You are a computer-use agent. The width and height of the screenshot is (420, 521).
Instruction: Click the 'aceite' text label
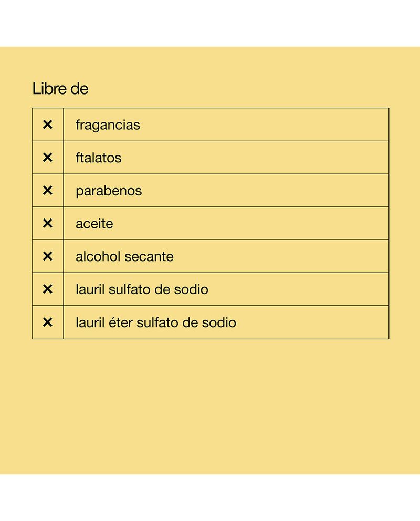pyautogui.click(x=94, y=224)
